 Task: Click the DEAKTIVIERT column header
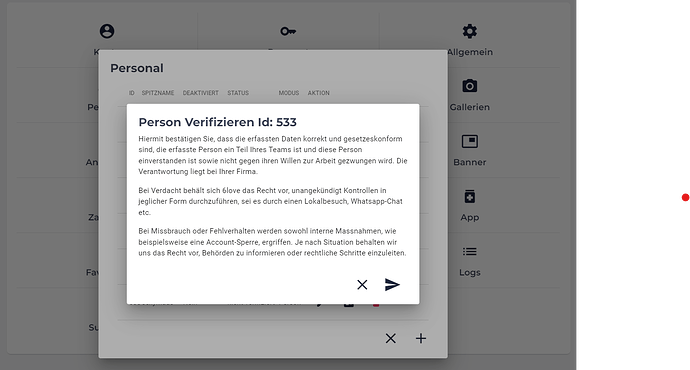click(x=201, y=93)
